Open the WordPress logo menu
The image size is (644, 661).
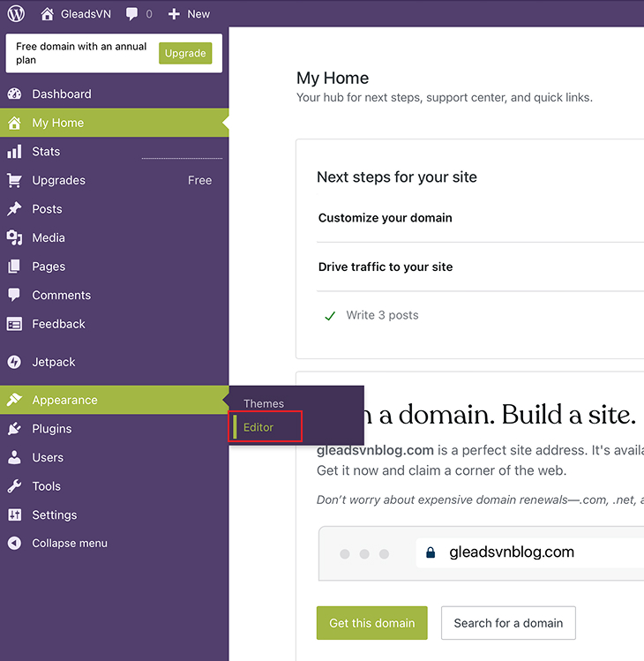[x=16, y=13]
